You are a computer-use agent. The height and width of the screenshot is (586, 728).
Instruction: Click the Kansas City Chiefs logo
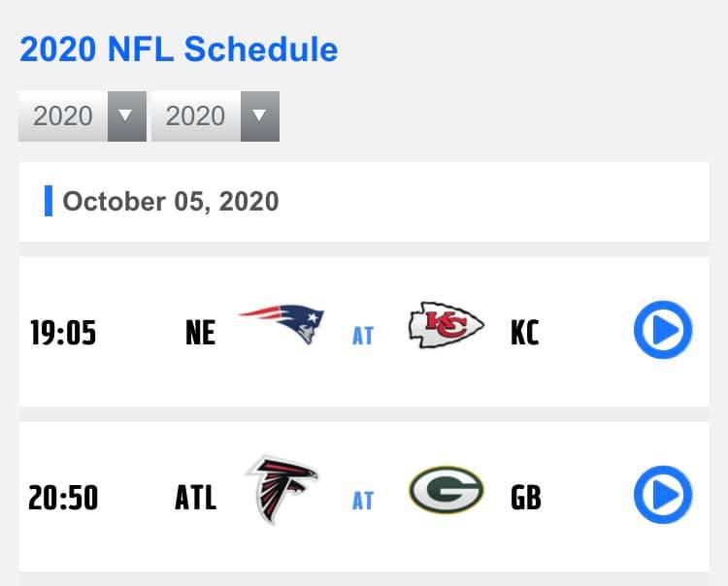447,325
